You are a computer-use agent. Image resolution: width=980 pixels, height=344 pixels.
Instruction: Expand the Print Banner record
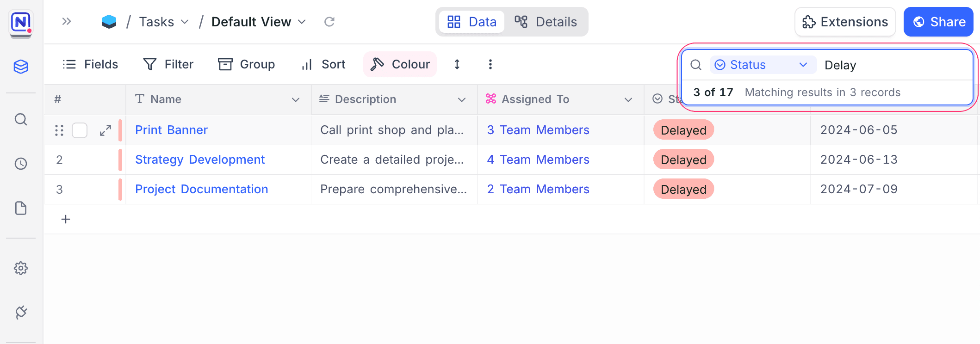point(105,130)
